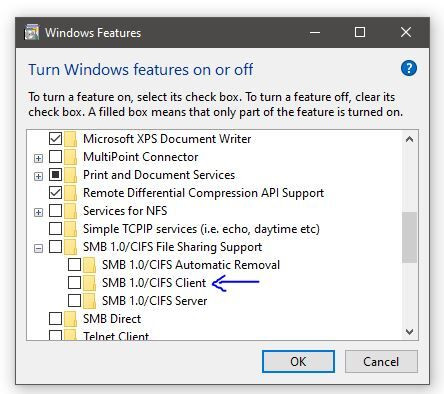
Task: Select the 'SMB Direct' label
Action: [112, 319]
